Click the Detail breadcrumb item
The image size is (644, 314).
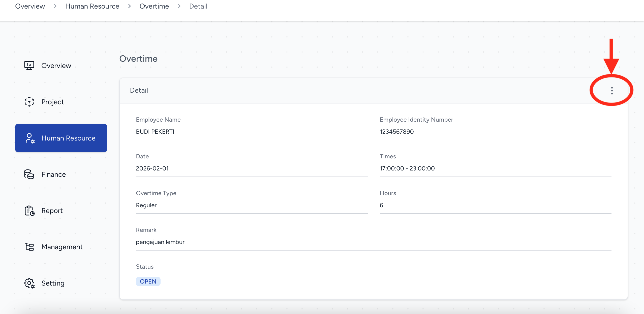(198, 6)
